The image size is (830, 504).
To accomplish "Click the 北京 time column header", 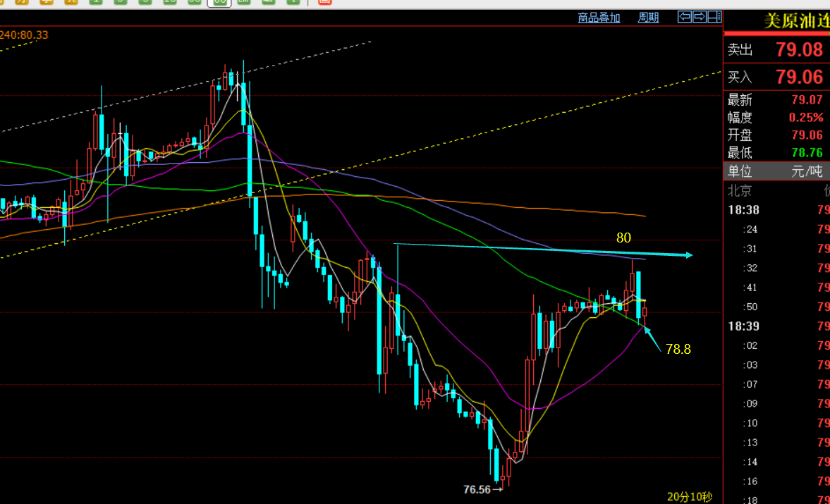I will click(x=740, y=190).
